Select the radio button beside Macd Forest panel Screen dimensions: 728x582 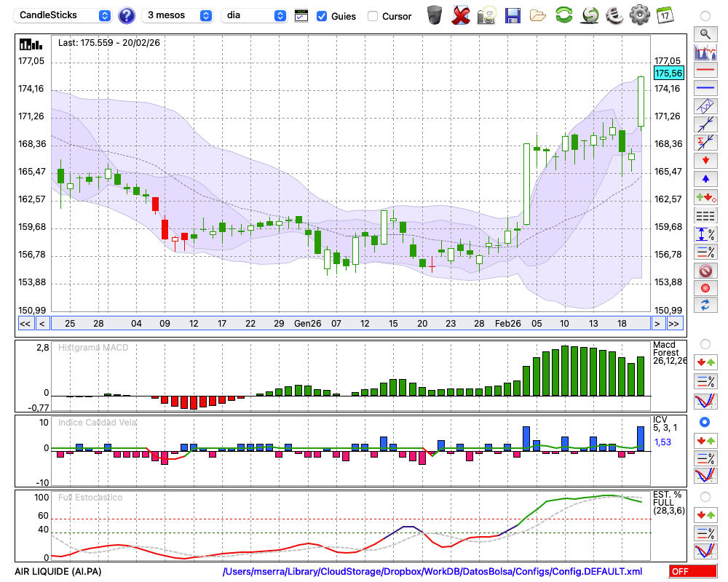click(x=705, y=343)
